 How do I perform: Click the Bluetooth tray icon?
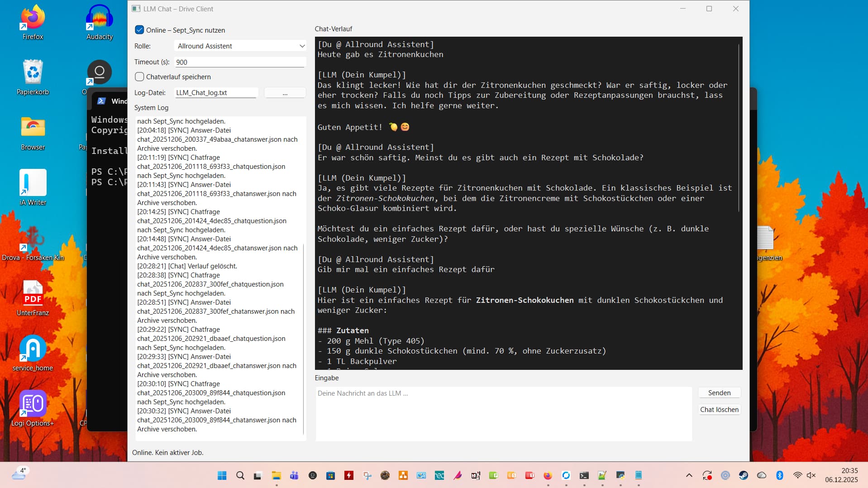coord(779,475)
